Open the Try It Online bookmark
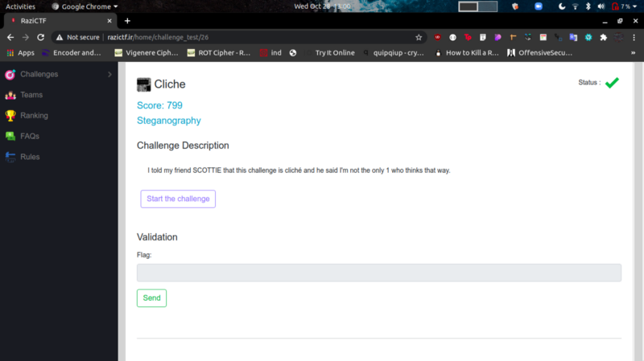This screenshot has height=361, width=644. click(x=330, y=53)
